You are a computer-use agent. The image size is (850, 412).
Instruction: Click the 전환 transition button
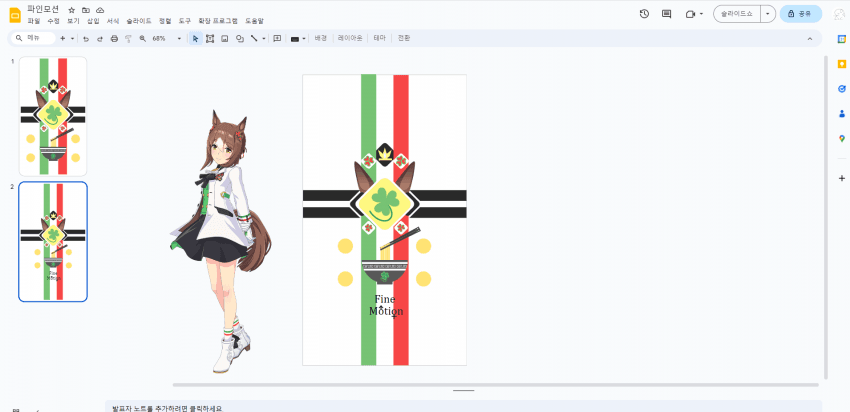coord(404,38)
